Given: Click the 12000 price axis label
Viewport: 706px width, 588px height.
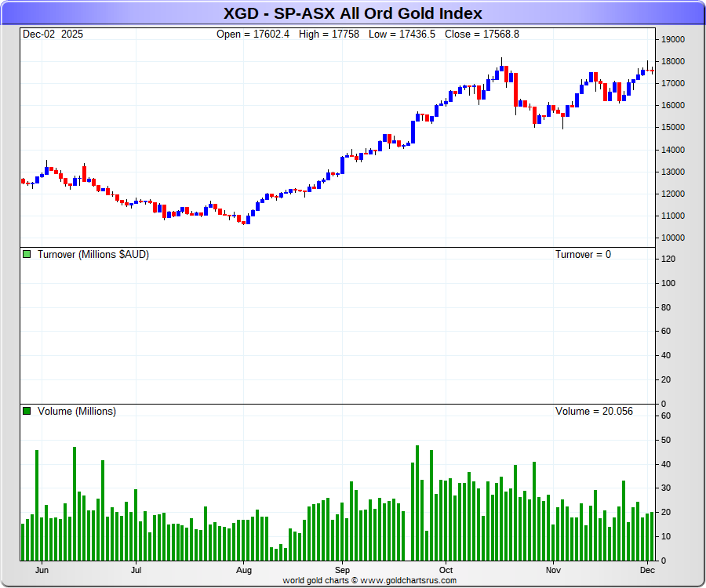Looking at the screenshot, I should click(x=673, y=194).
